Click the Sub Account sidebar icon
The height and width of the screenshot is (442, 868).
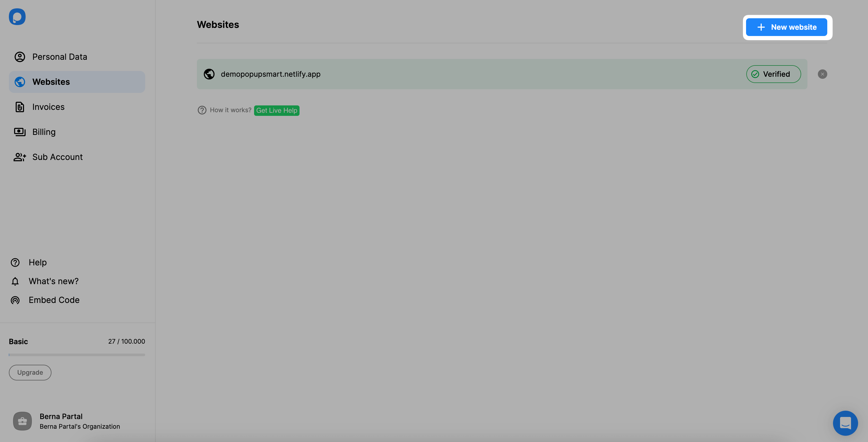point(20,157)
